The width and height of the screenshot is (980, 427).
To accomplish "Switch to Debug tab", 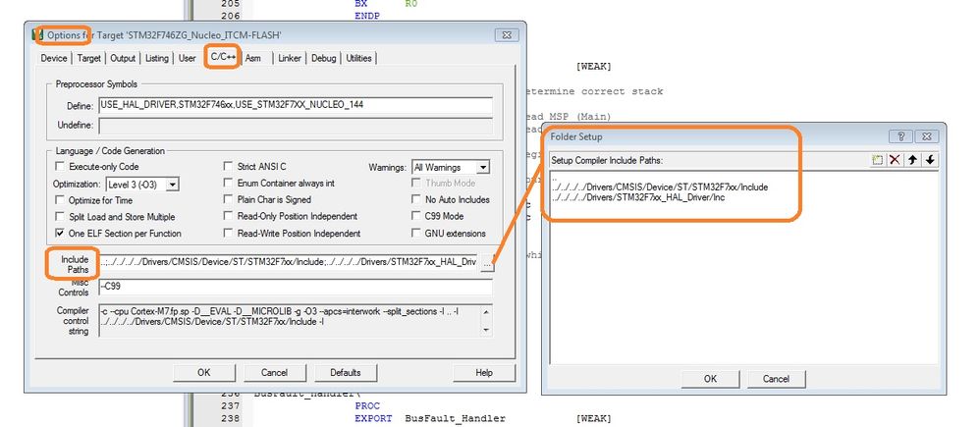I will pos(324,58).
